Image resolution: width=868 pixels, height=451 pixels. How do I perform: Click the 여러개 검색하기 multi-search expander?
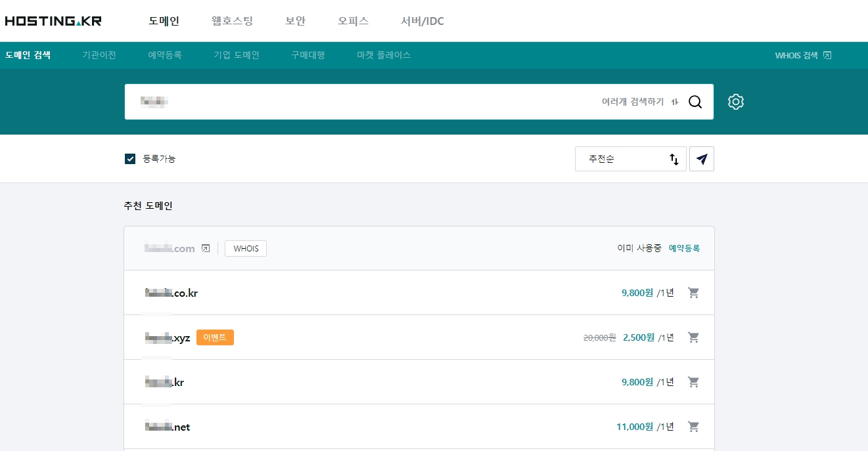tap(633, 101)
